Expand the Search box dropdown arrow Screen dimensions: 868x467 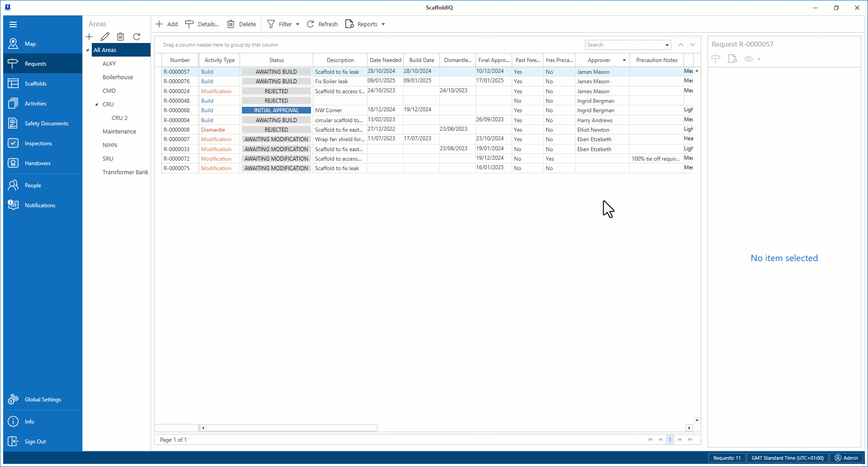coord(667,45)
